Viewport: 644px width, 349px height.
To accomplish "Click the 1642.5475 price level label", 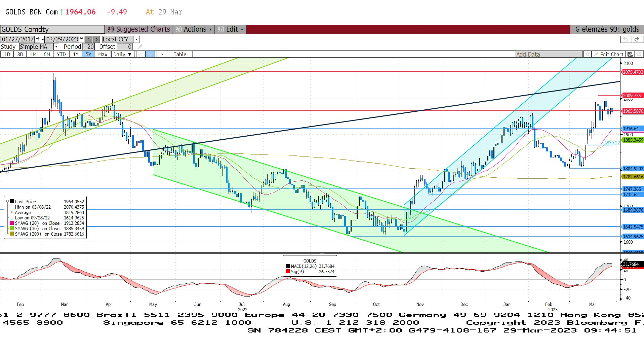I will (x=633, y=227).
